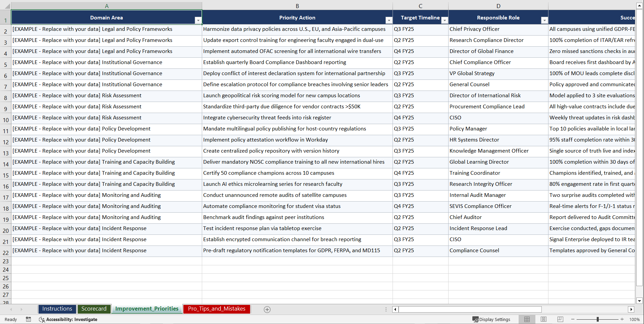Select Page Break Preview view
The height and width of the screenshot is (324, 644).
coord(560,319)
